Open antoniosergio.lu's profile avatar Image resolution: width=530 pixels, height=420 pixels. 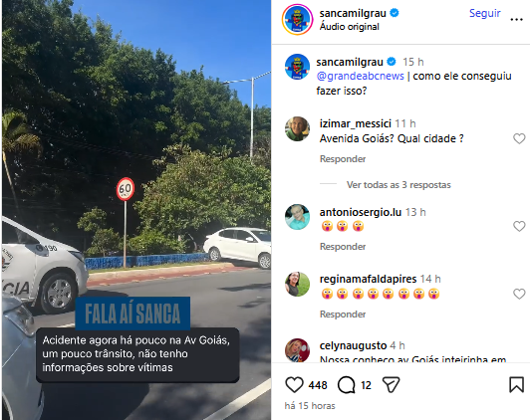[297, 217]
